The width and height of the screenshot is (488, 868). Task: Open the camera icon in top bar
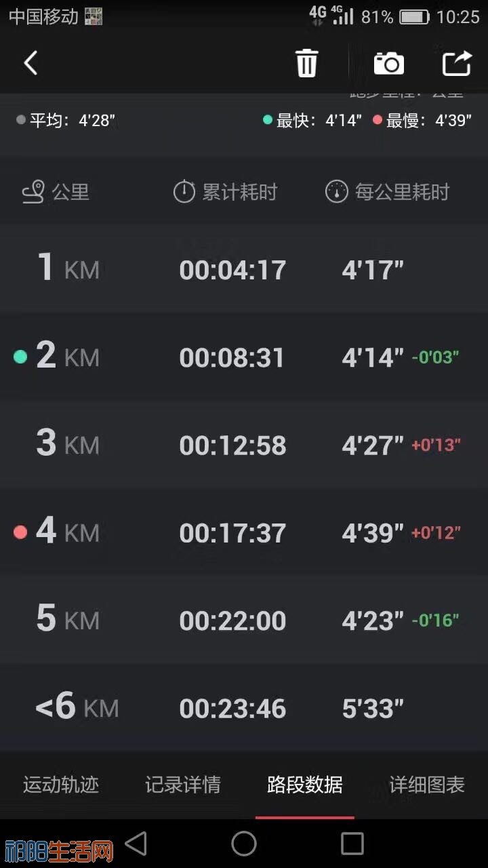pyautogui.click(x=389, y=63)
